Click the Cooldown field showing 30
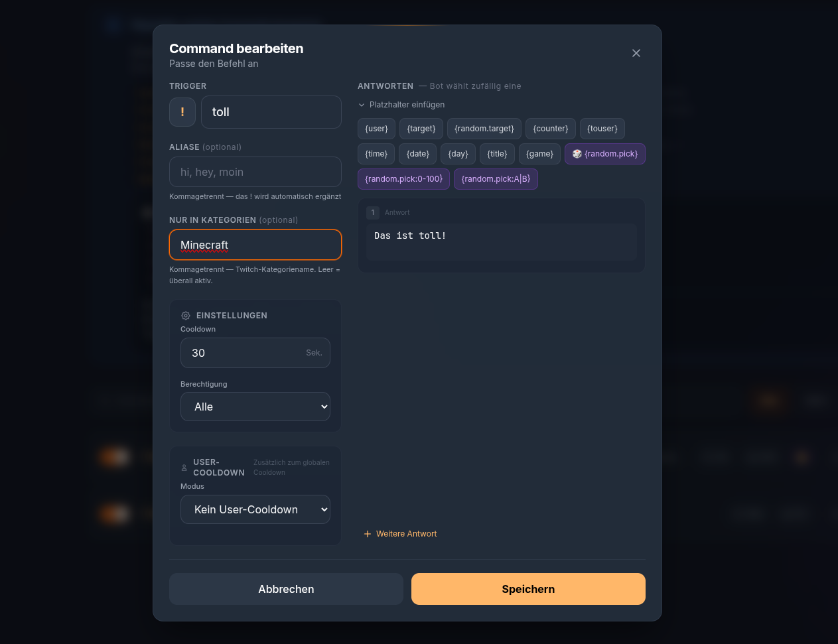 (x=255, y=353)
